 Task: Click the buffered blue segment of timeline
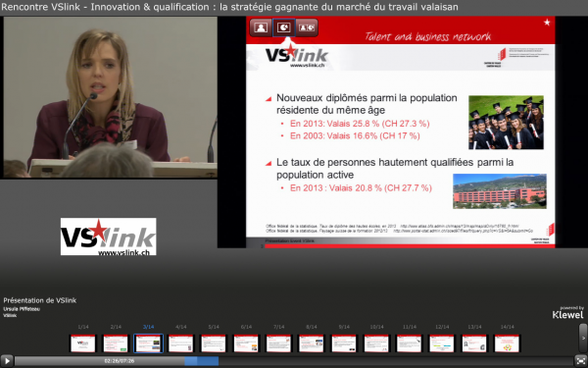pos(201,361)
